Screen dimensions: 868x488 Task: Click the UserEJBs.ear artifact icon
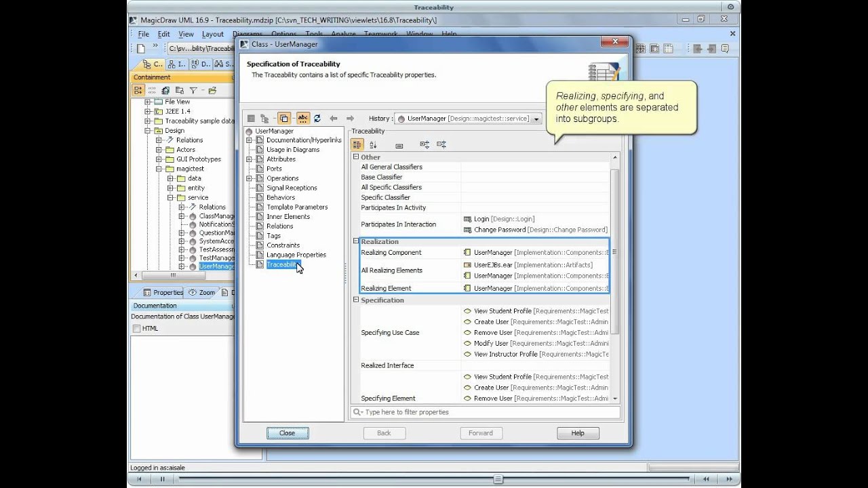467,265
